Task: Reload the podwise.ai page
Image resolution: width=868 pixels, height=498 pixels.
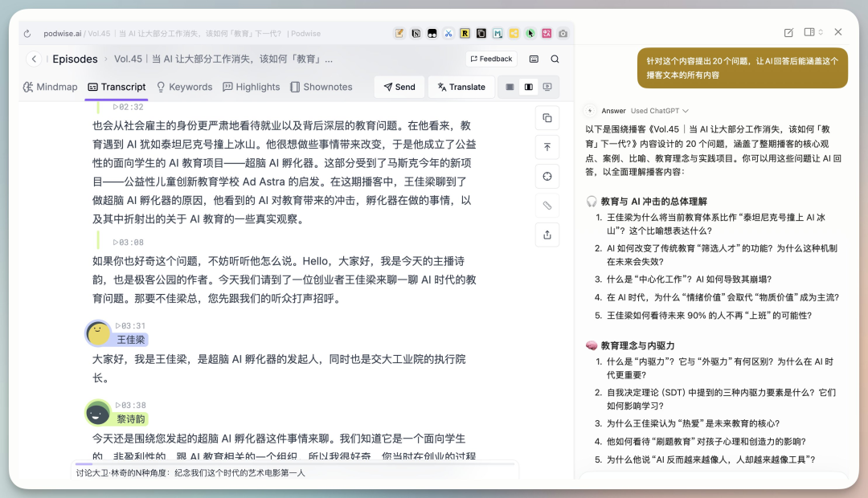Action: coord(27,34)
